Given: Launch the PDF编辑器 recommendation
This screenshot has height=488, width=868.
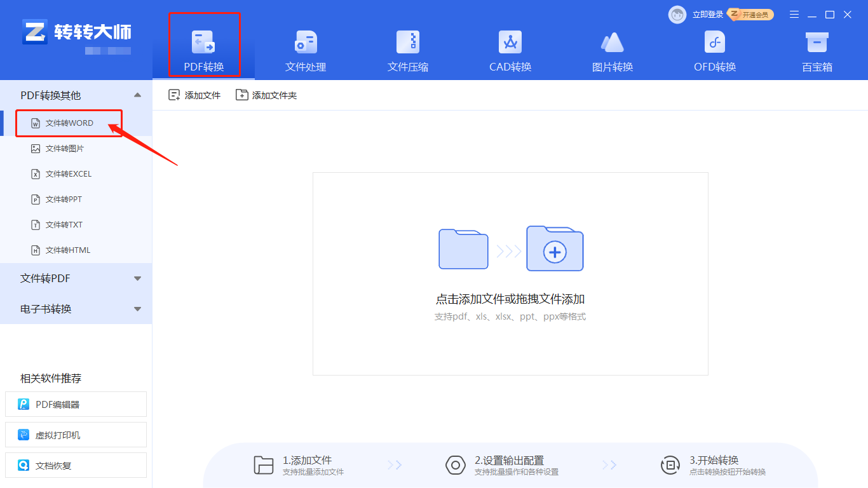Looking at the screenshot, I should (x=76, y=404).
